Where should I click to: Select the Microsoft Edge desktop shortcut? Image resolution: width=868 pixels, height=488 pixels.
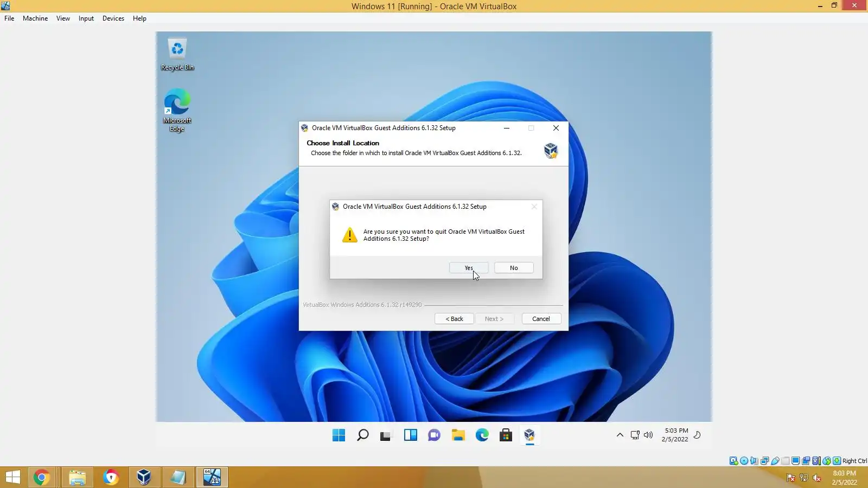click(177, 111)
